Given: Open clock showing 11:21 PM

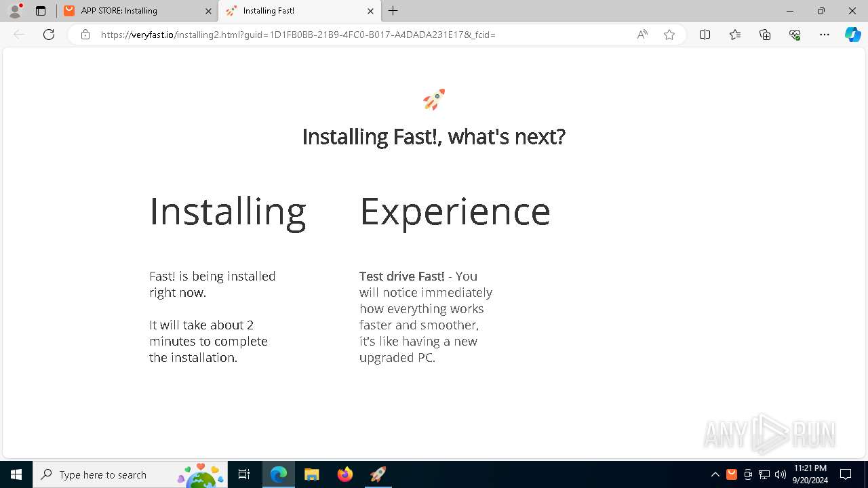Looking at the screenshot, I should click(x=810, y=474).
